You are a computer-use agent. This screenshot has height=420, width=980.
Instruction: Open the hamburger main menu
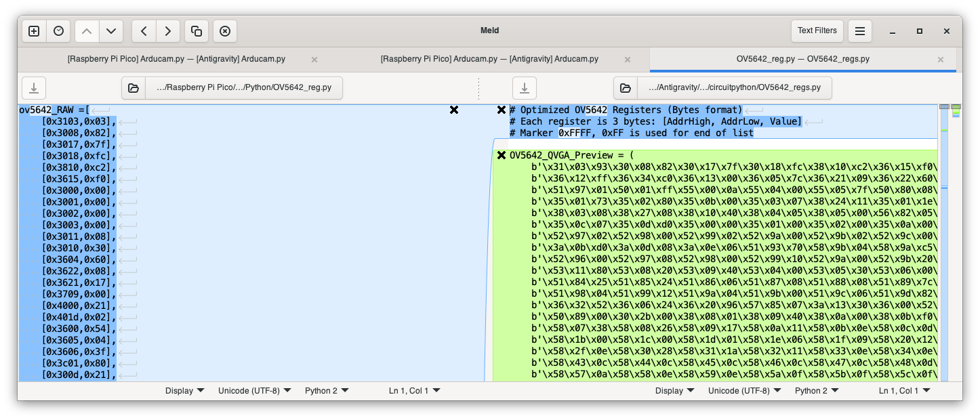coord(859,31)
